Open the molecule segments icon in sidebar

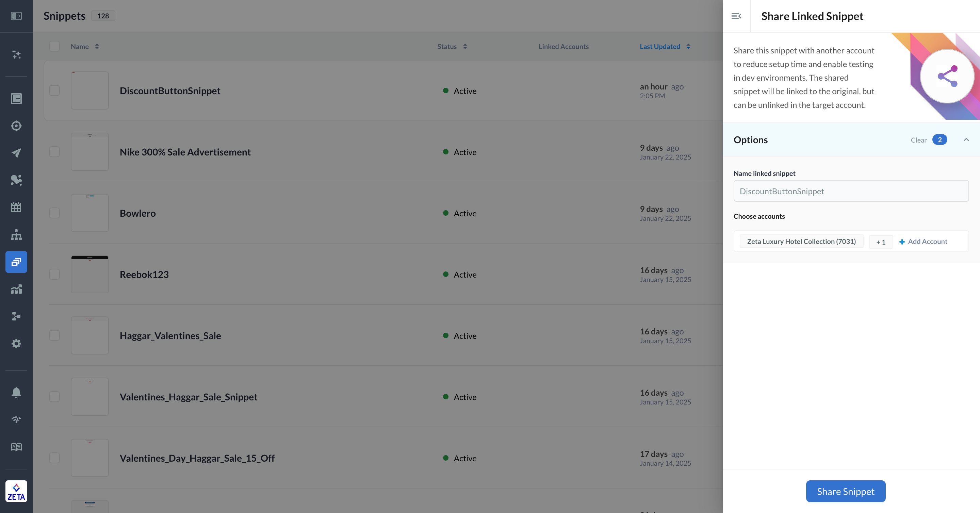pos(16,180)
